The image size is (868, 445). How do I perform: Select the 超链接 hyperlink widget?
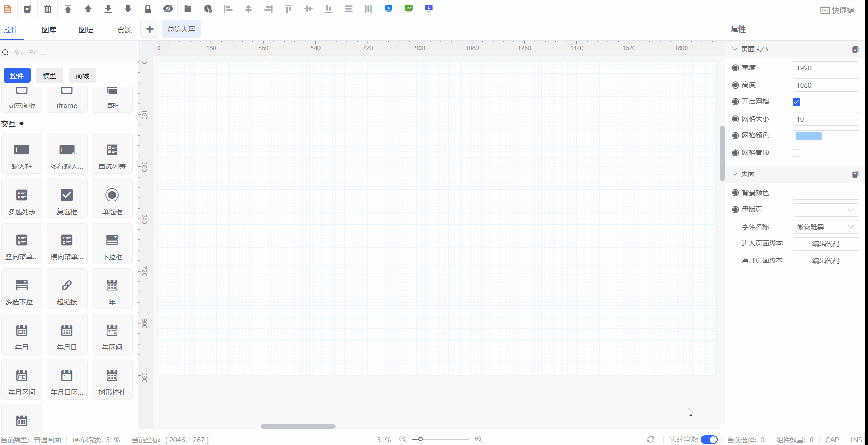[x=67, y=289]
